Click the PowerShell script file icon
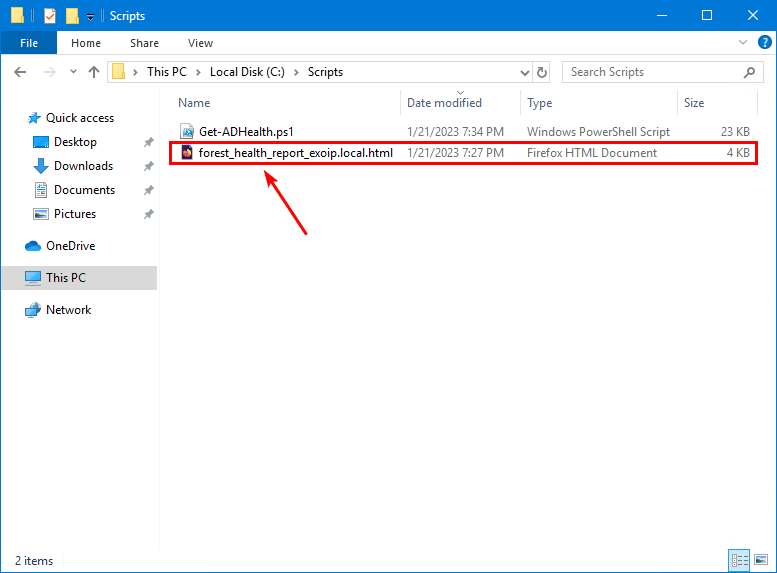 pos(187,132)
